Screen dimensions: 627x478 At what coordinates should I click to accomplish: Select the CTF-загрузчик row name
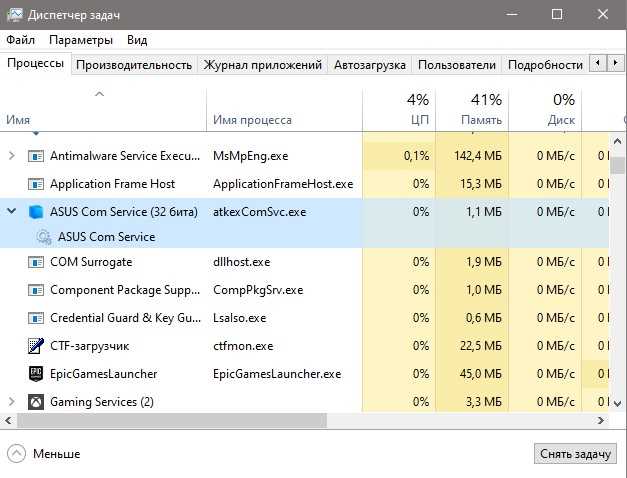point(90,346)
